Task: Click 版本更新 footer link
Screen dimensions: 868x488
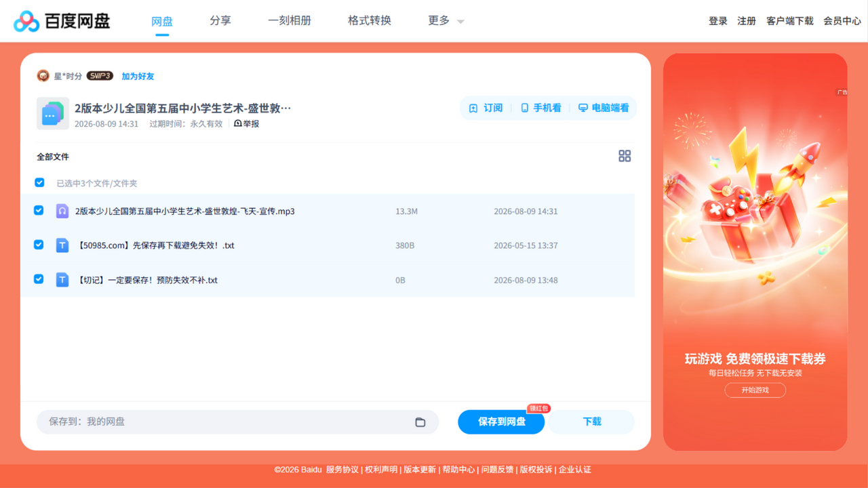Action: tap(420, 470)
